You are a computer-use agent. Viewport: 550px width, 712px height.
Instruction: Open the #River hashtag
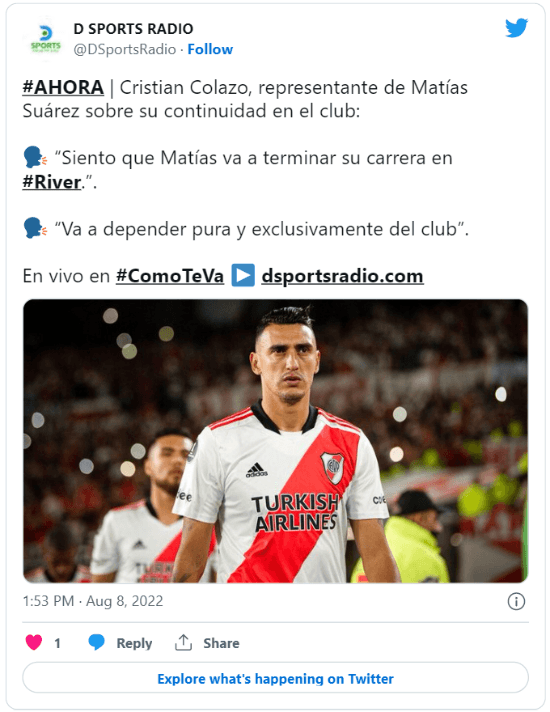(x=52, y=182)
